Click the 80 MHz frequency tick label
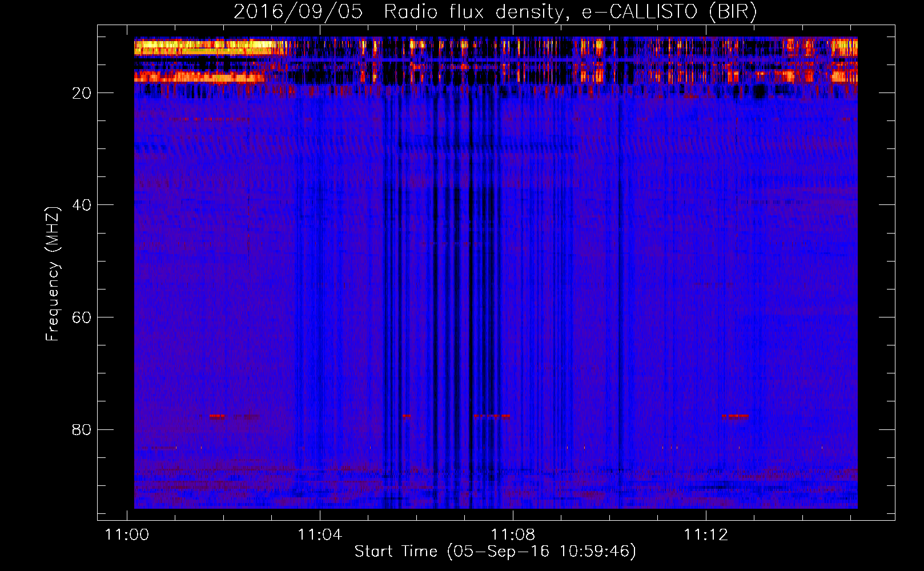This screenshot has width=924, height=571. tap(82, 429)
